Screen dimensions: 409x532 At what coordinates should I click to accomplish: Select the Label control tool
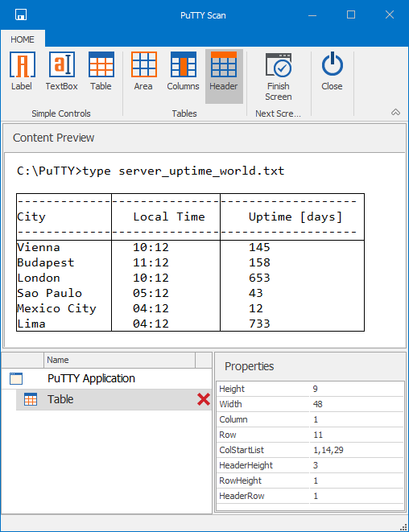coord(22,72)
